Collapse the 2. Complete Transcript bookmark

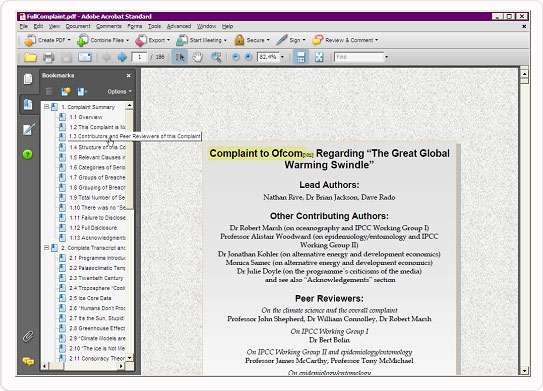(46, 248)
